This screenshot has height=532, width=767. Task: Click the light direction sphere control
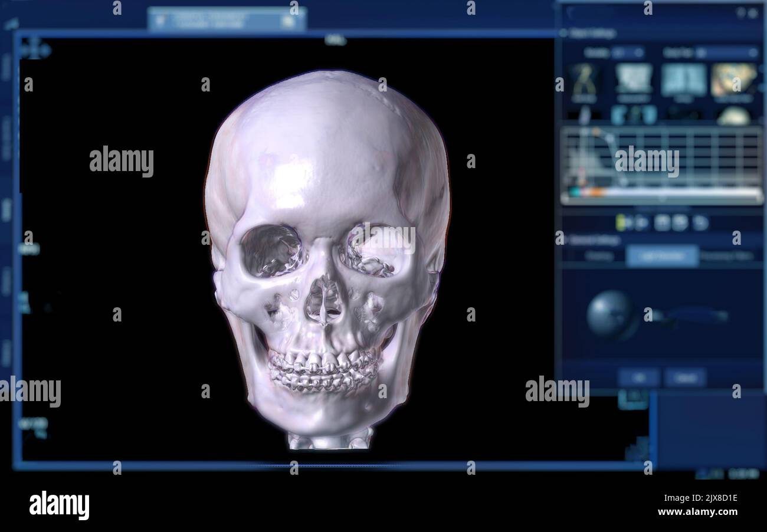611,314
